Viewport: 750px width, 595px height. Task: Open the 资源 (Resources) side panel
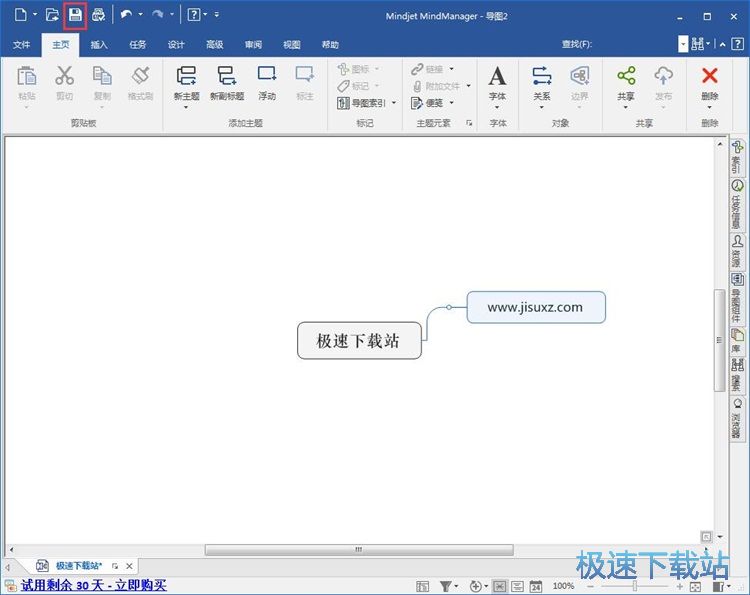tap(738, 252)
